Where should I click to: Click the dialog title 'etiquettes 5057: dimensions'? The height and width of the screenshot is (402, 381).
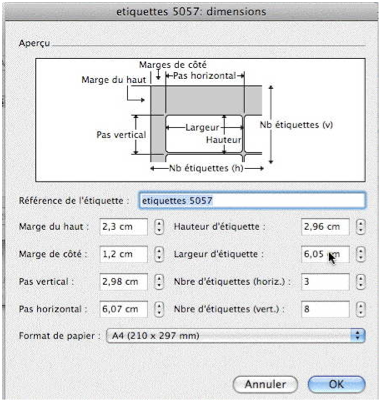191,12
